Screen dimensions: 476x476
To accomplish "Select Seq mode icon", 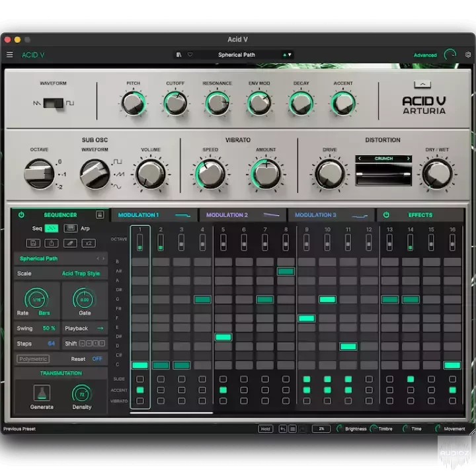I will click(52, 228).
